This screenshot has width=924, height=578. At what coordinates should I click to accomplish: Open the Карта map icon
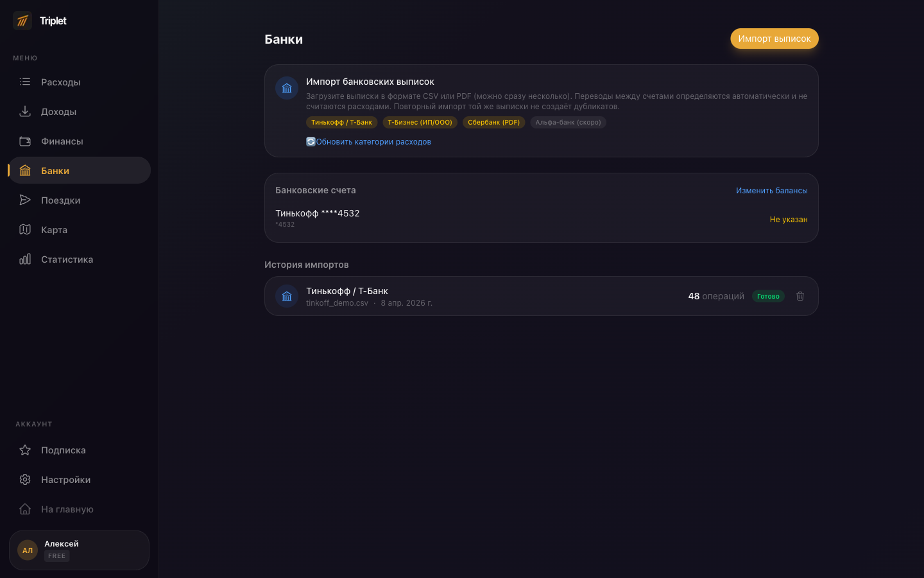(x=25, y=229)
